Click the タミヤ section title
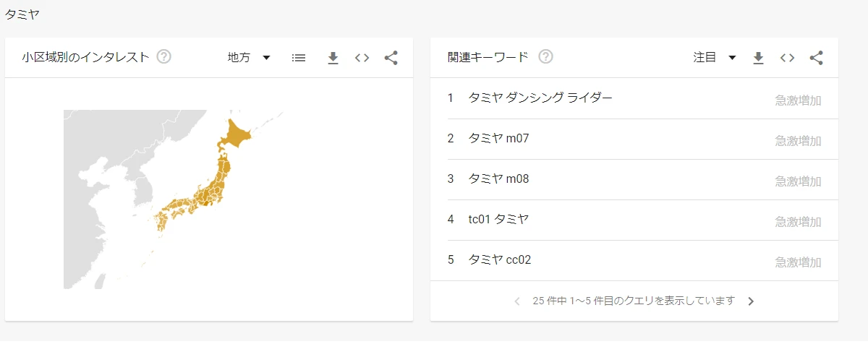Screen dimensions: 868x344 pyautogui.click(x=22, y=14)
